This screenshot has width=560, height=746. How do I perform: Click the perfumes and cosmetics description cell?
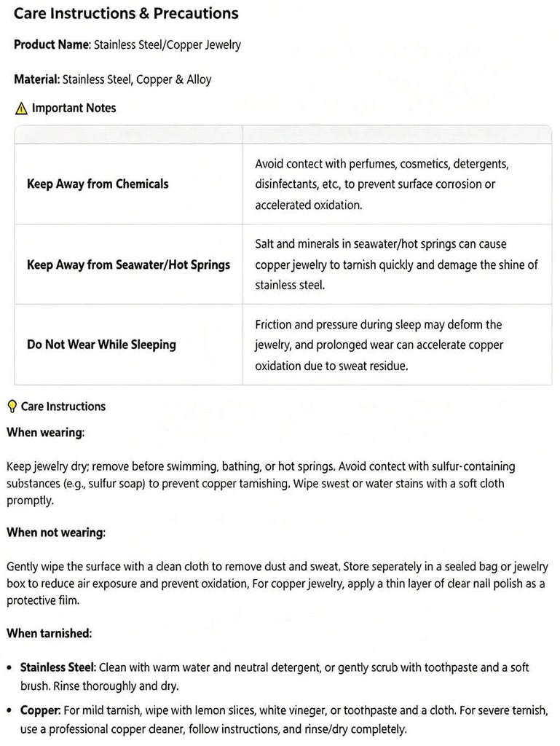pos(397,184)
